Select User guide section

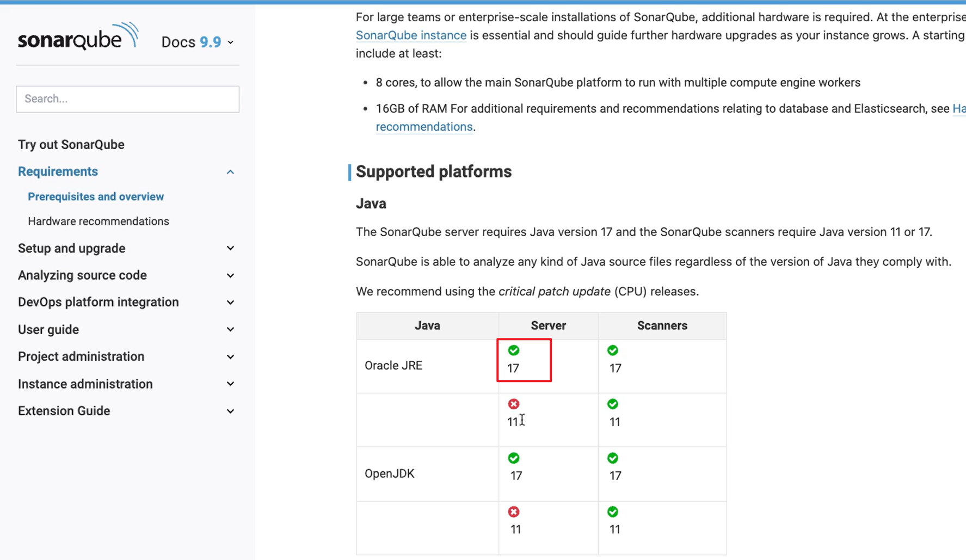48,330
